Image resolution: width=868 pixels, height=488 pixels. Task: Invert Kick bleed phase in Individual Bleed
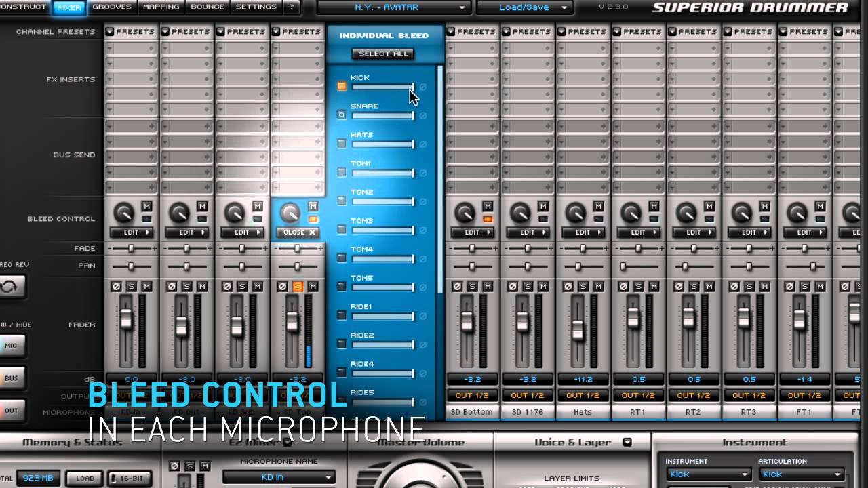click(x=422, y=87)
